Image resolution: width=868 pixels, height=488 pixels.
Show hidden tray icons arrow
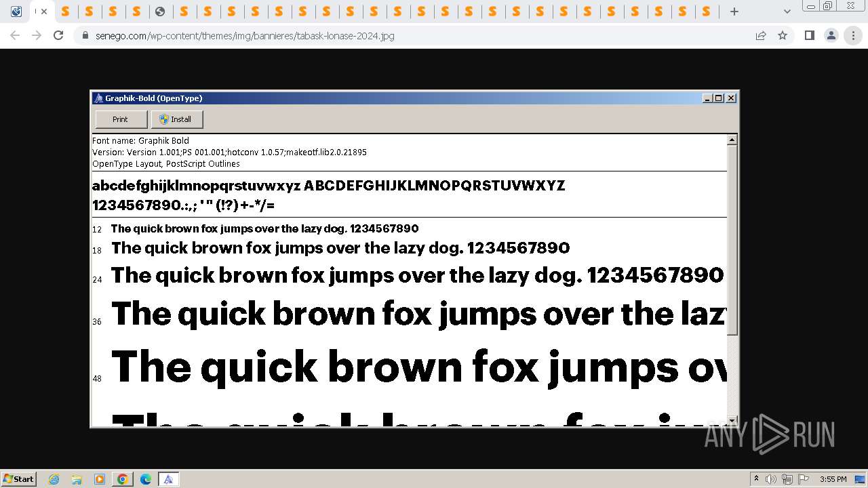point(756,479)
